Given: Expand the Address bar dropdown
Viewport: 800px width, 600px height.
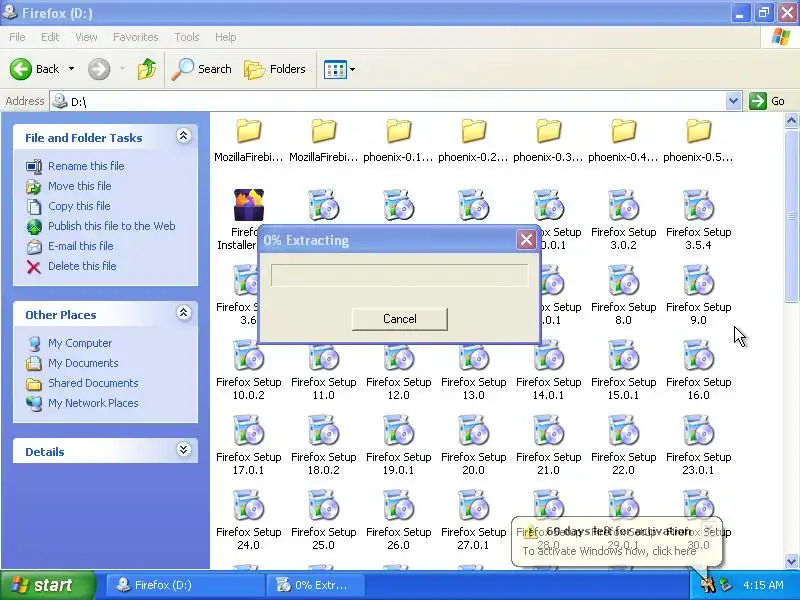Looking at the screenshot, I should tap(733, 101).
